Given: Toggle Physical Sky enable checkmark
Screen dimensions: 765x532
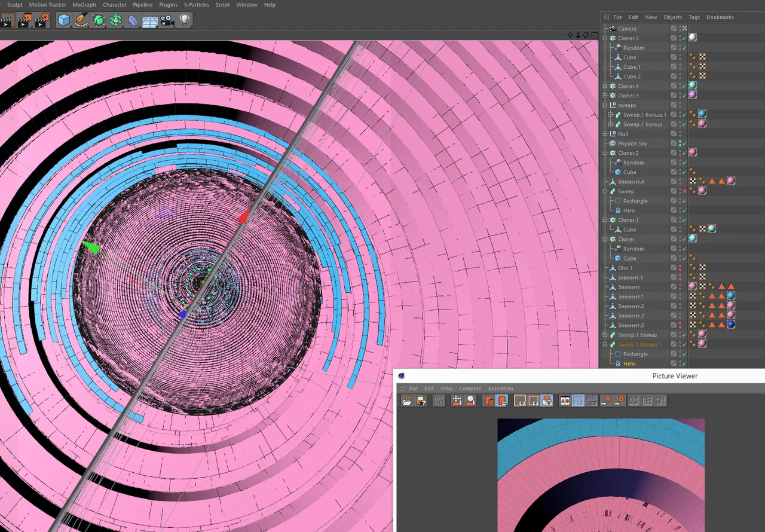Looking at the screenshot, I should tap(685, 143).
